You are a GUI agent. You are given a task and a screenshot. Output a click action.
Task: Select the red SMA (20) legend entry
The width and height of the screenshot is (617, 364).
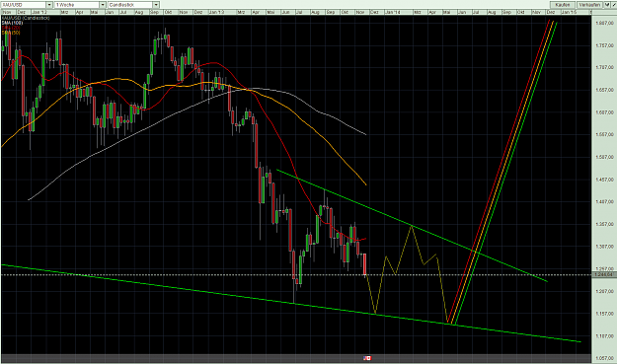coord(11,28)
